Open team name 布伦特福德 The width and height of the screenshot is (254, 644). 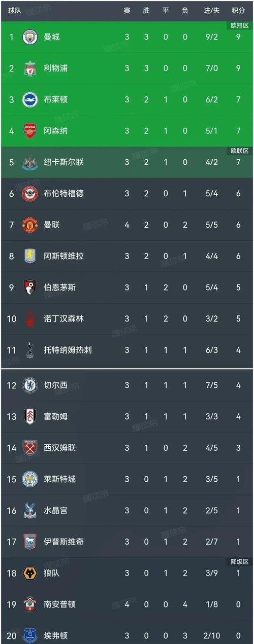(x=64, y=193)
